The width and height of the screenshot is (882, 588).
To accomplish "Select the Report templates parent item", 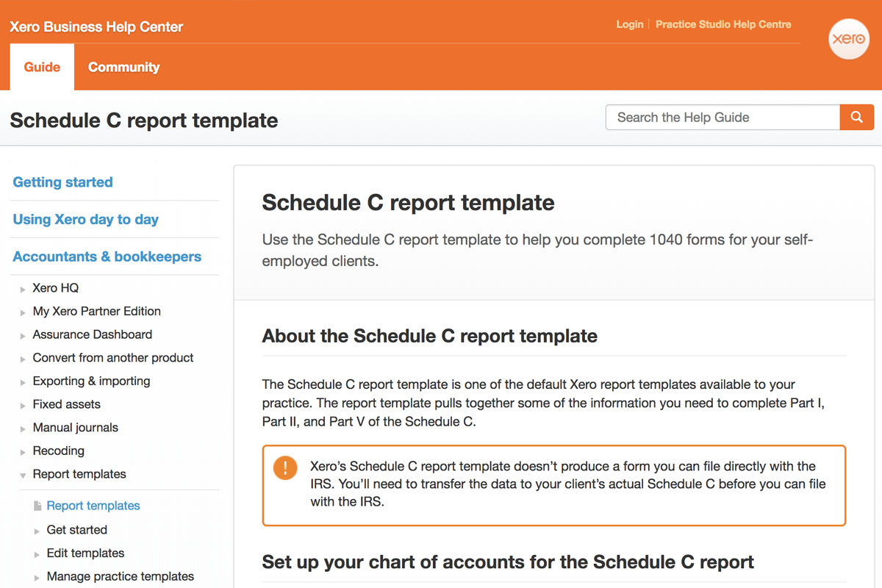I will (79, 474).
